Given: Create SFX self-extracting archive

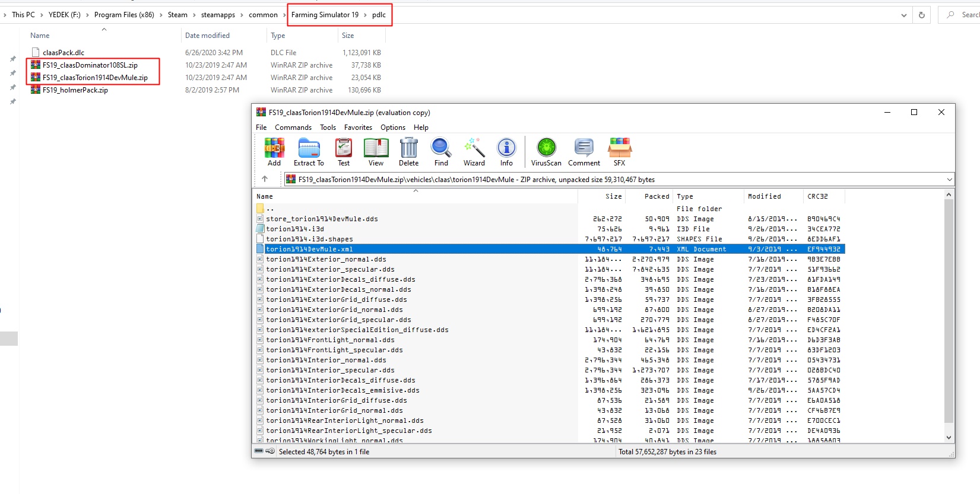Looking at the screenshot, I should click(x=619, y=151).
